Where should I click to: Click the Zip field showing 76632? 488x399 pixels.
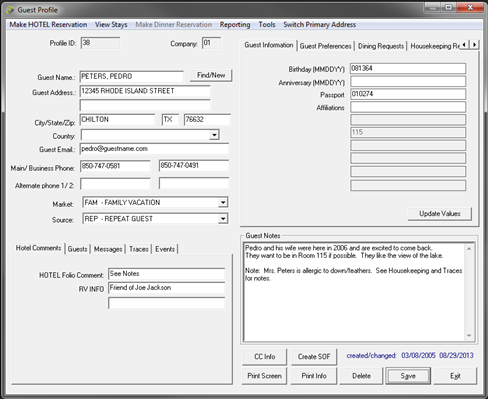pos(207,119)
